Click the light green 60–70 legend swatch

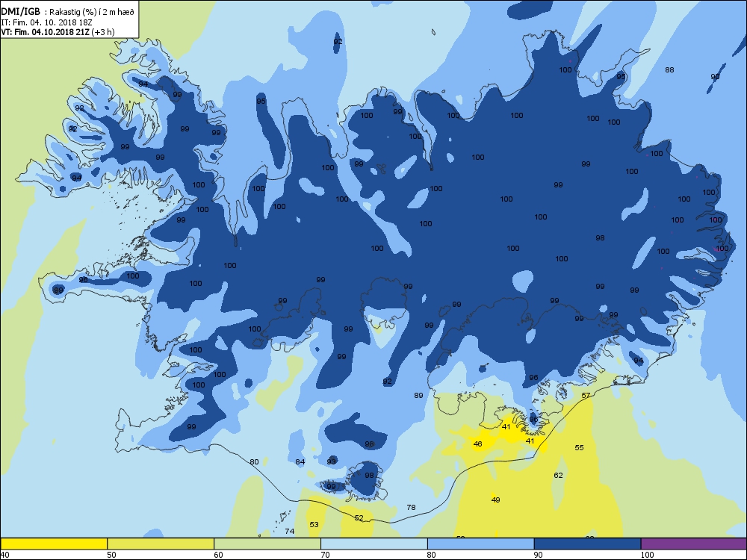267,544
